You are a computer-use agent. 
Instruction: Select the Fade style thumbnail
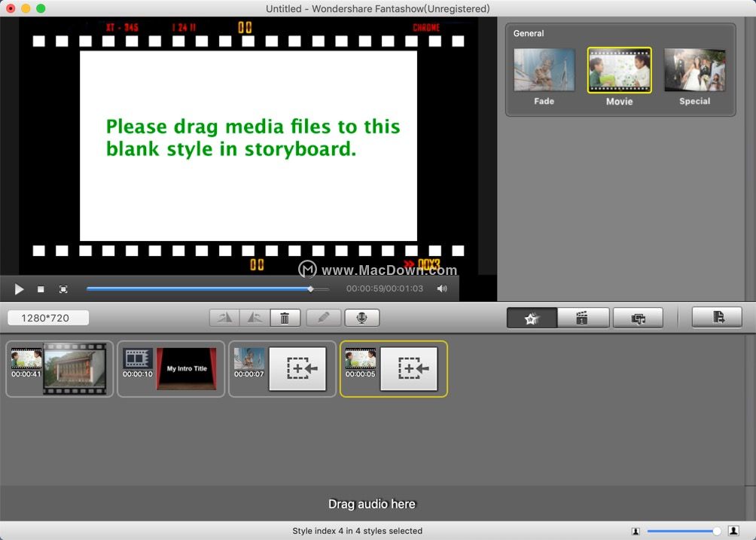(544, 70)
